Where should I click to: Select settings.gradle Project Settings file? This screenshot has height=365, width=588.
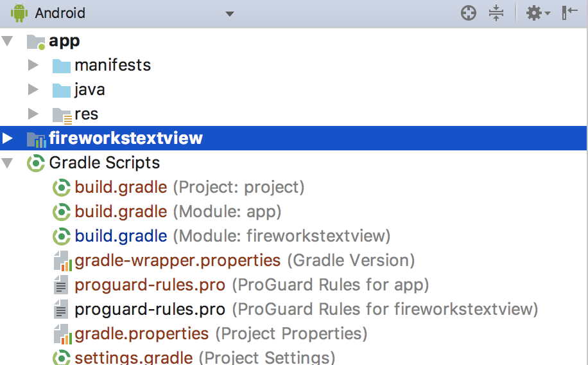click(x=134, y=358)
